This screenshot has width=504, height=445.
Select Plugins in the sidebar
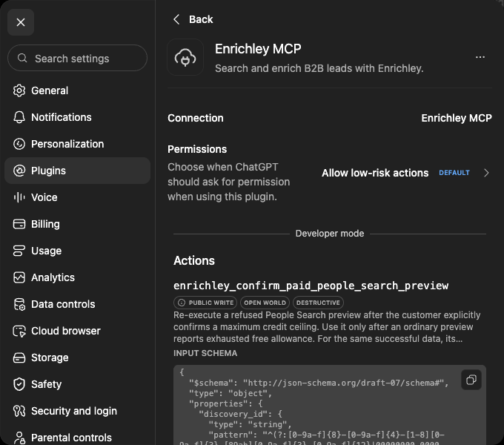click(x=78, y=171)
